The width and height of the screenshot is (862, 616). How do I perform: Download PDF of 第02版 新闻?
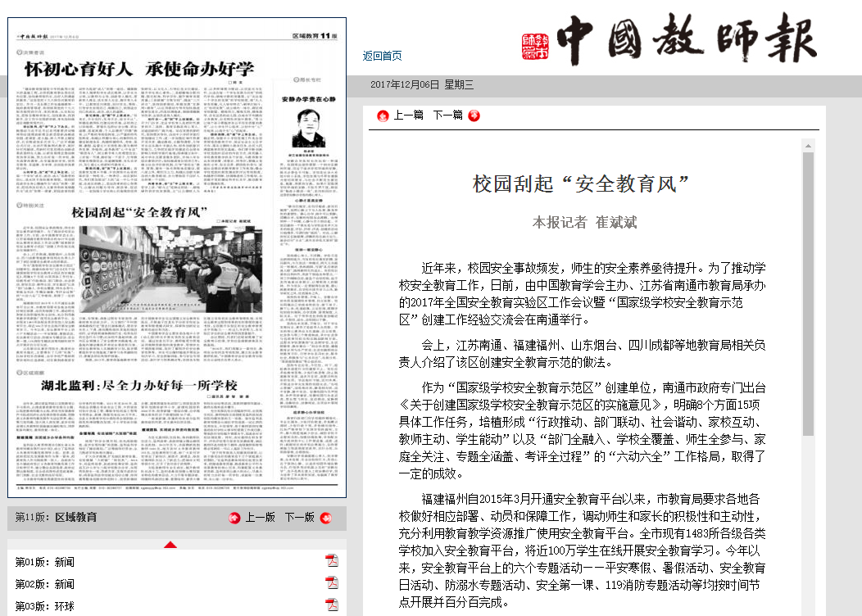[332, 584]
